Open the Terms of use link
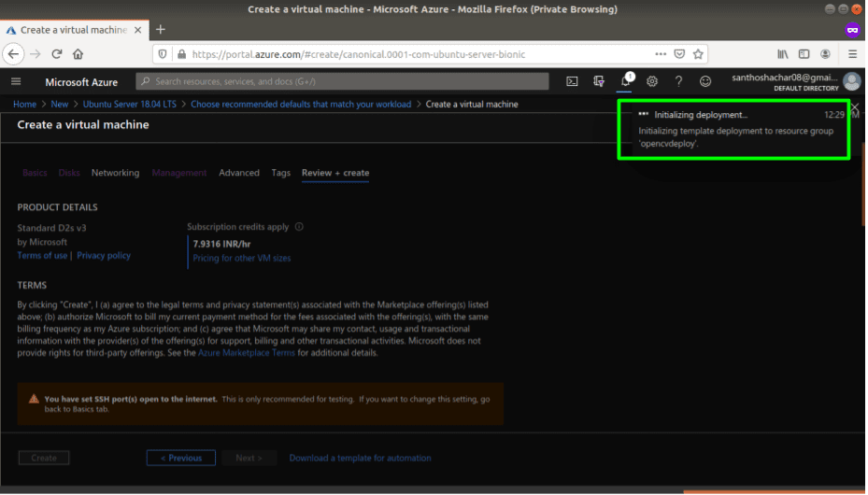868x495 pixels. pos(42,256)
